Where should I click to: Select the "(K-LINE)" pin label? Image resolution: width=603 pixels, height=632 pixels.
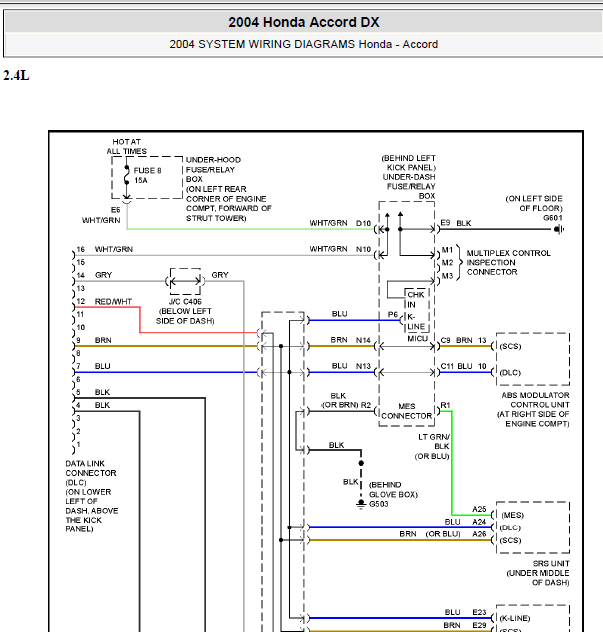tap(515, 618)
